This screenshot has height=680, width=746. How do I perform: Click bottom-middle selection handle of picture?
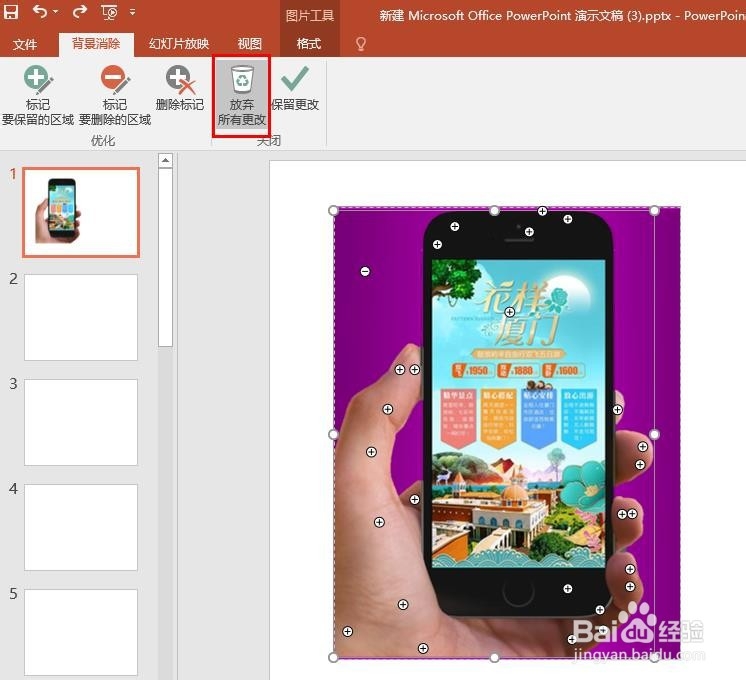pos(494,657)
